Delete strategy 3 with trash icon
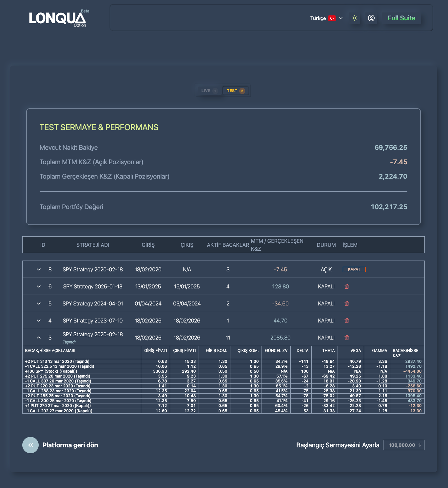The height and width of the screenshot is (488, 448). pos(347,338)
